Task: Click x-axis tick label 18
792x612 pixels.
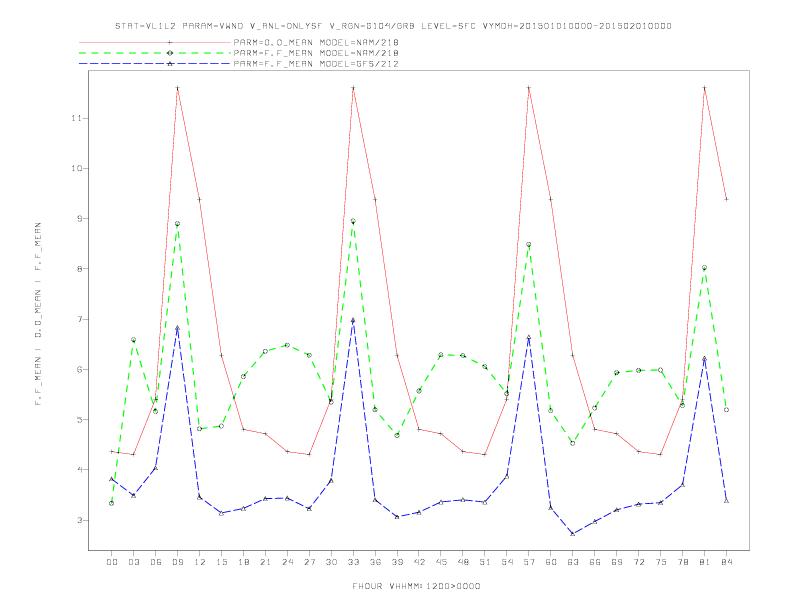Action: click(x=243, y=562)
